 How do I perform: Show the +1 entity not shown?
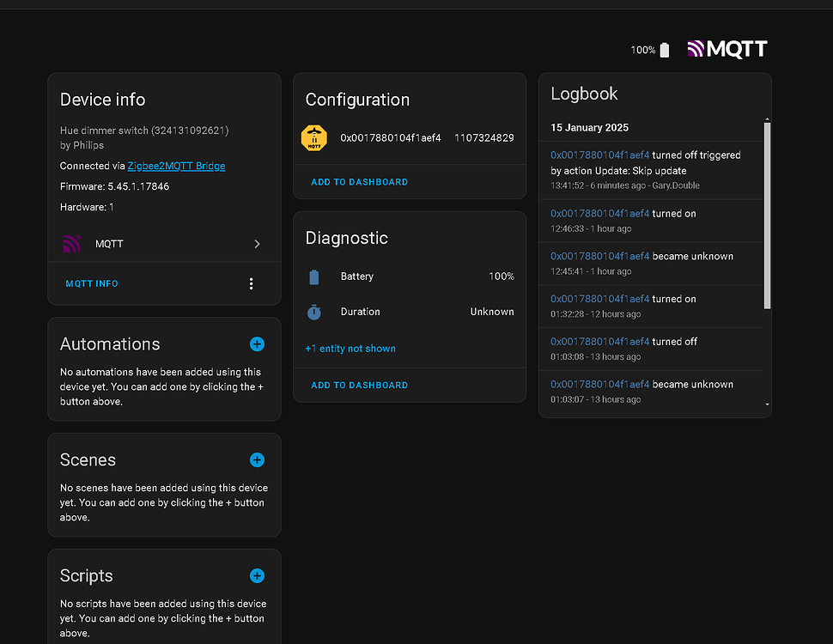(x=350, y=349)
